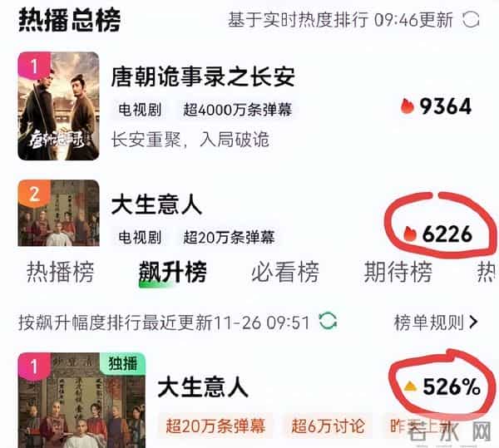Open the 大生意人 poster in 飙升榜

pos(82,401)
